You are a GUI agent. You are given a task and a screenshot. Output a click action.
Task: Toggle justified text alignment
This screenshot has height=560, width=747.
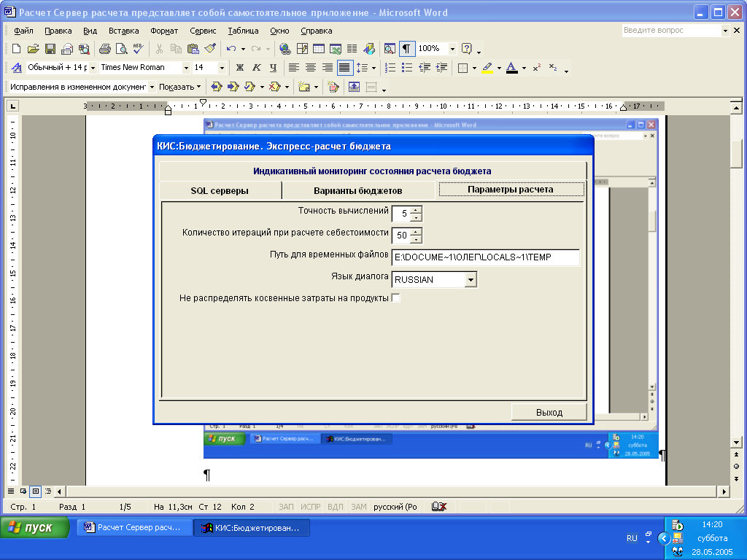coord(344,68)
